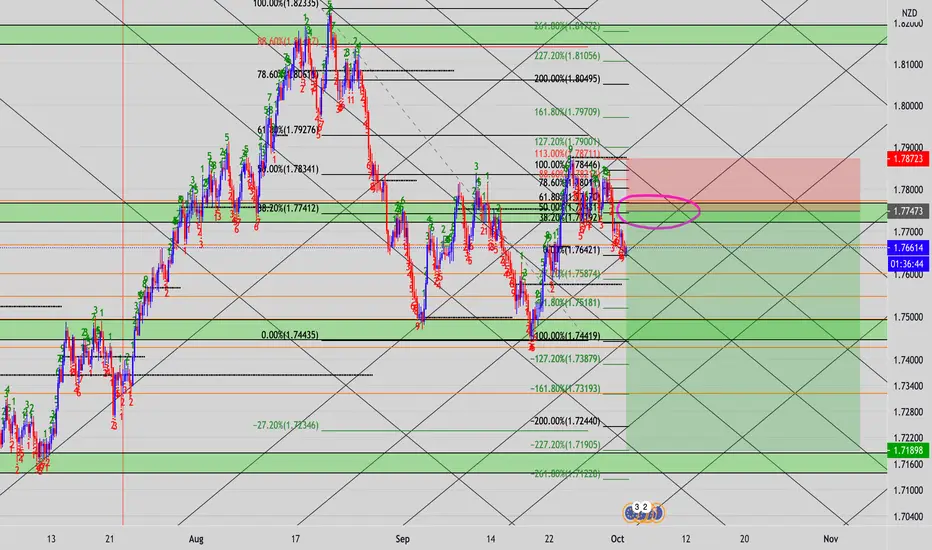
Task: Click the 127.20%(1.79001) Fibonacci extension label
Action: tap(567, 142)
